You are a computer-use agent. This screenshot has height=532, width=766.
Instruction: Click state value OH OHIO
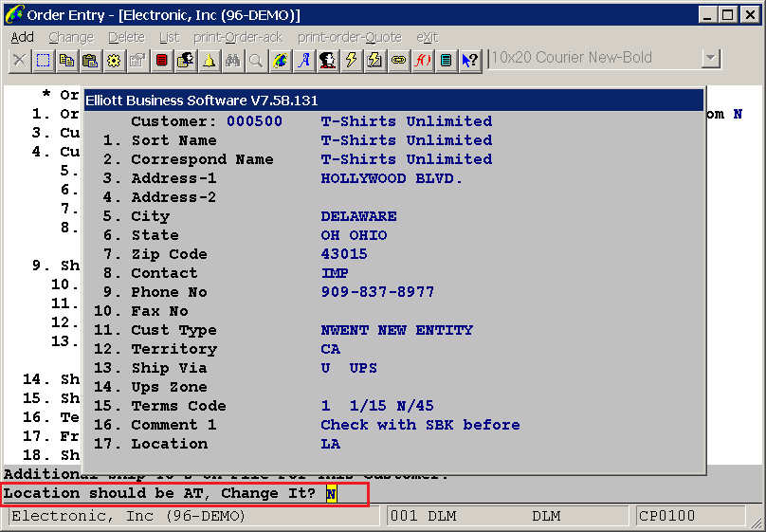pos(355,235)
